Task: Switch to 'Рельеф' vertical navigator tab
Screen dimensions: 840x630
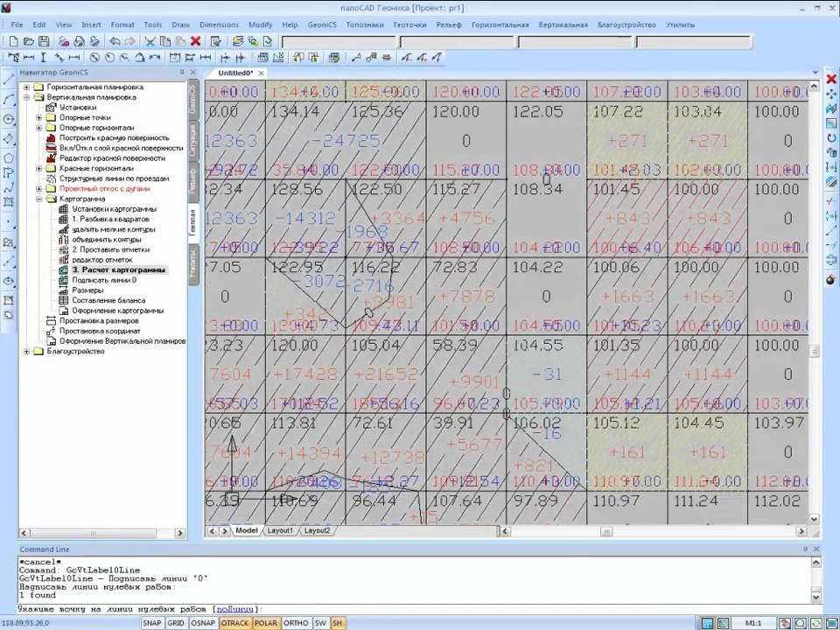Action: (x=192, y=180)
